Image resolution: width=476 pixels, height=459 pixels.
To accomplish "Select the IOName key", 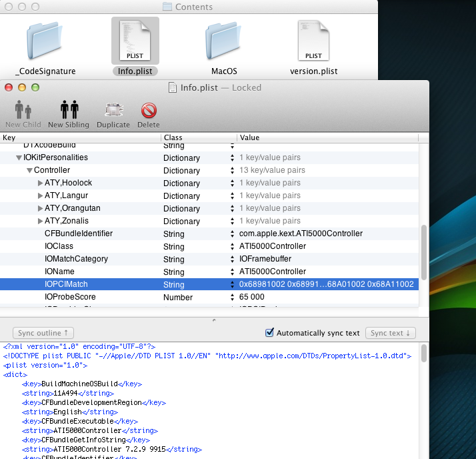I will point(59,272).
